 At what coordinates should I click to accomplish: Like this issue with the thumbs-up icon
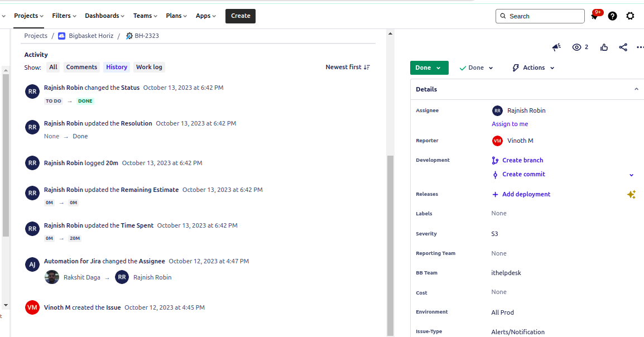click(x=604, y=47)
